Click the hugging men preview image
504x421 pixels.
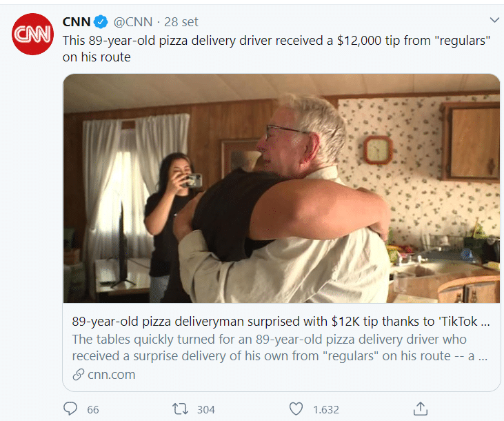pyautogui.click(x=281, y=188)
